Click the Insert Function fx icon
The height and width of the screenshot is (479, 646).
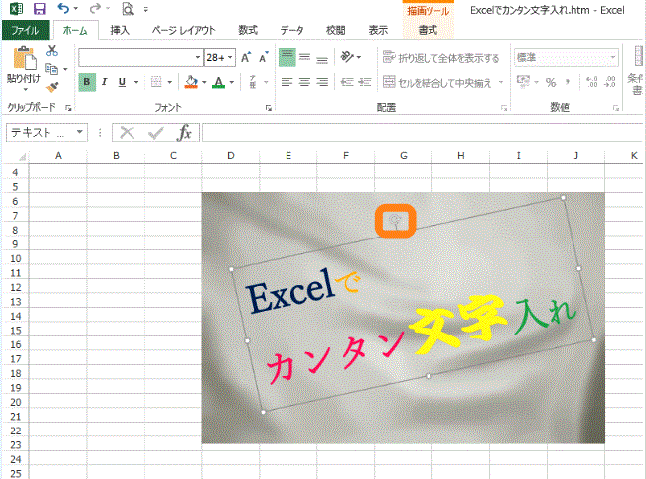184,133
